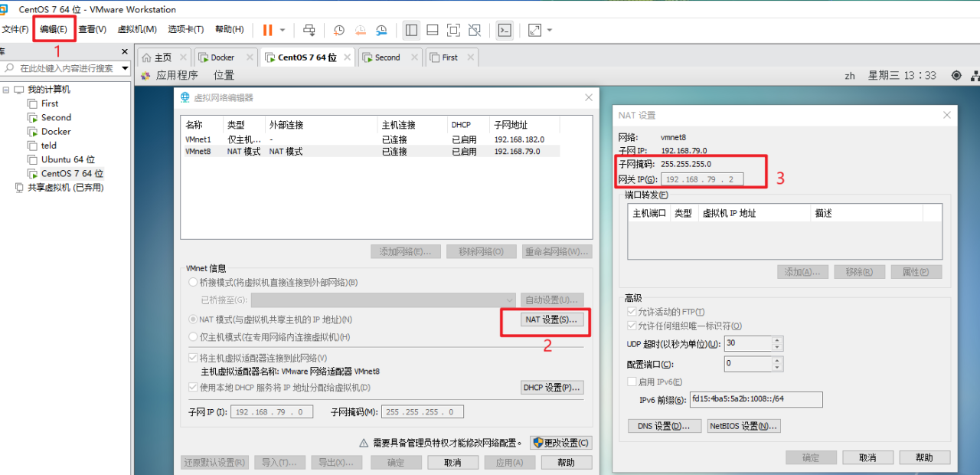Click the zh input language indicator
Screen dimensions: 980x475
click(850, 76)
